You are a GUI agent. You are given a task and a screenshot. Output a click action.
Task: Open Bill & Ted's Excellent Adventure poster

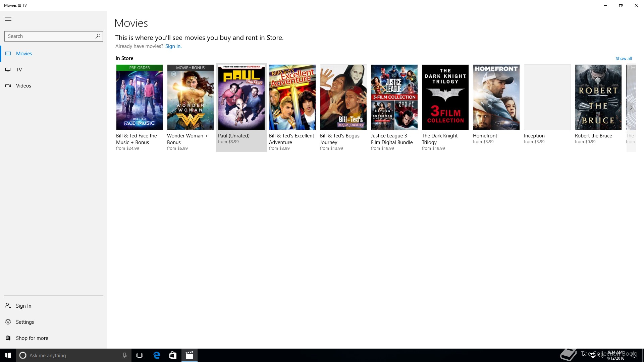tap(292, 97)
